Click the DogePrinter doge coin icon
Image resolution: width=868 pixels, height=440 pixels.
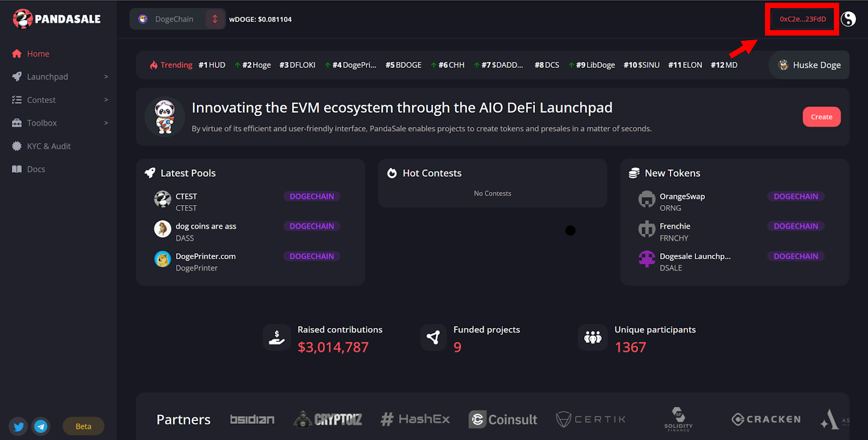point(163,259)
